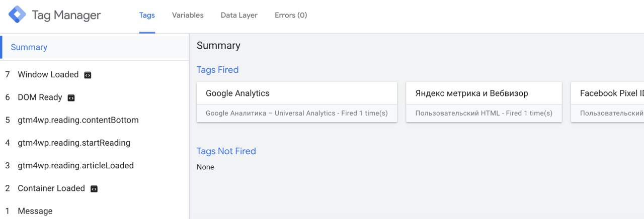This screenshot has width=644, height=219.
Task: Show the Errors (0) tab
Action: (291, 16)
